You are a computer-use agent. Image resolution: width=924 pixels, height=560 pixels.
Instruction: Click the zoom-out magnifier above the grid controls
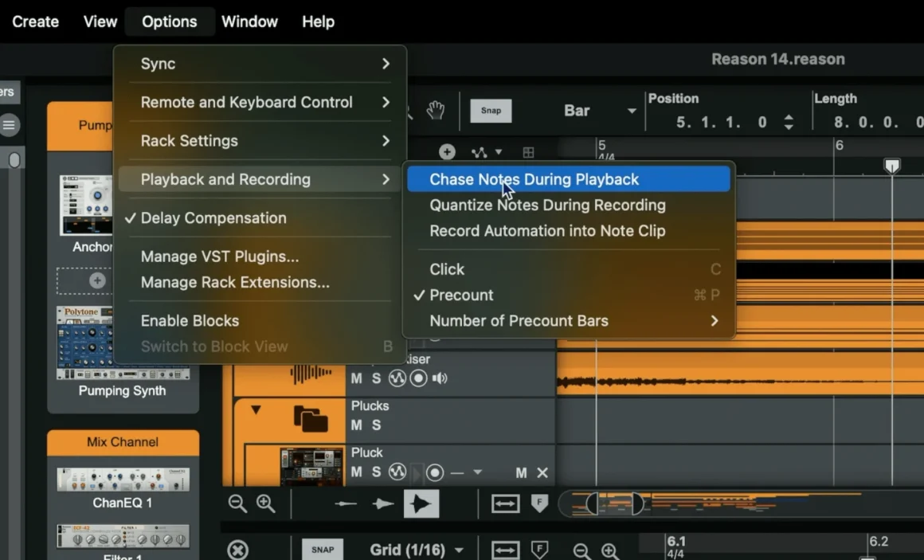236,503
